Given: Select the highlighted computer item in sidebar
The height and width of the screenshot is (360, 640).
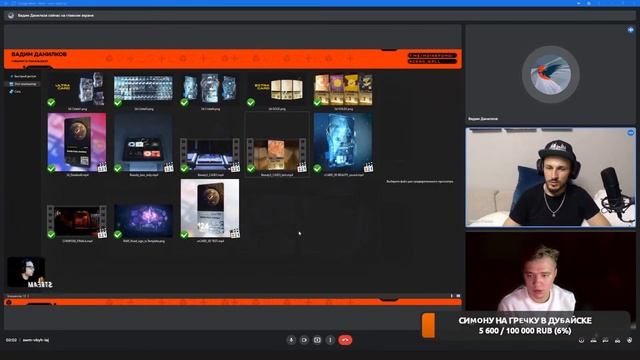Looking at the screenshot, I should (x=23, y=84).
